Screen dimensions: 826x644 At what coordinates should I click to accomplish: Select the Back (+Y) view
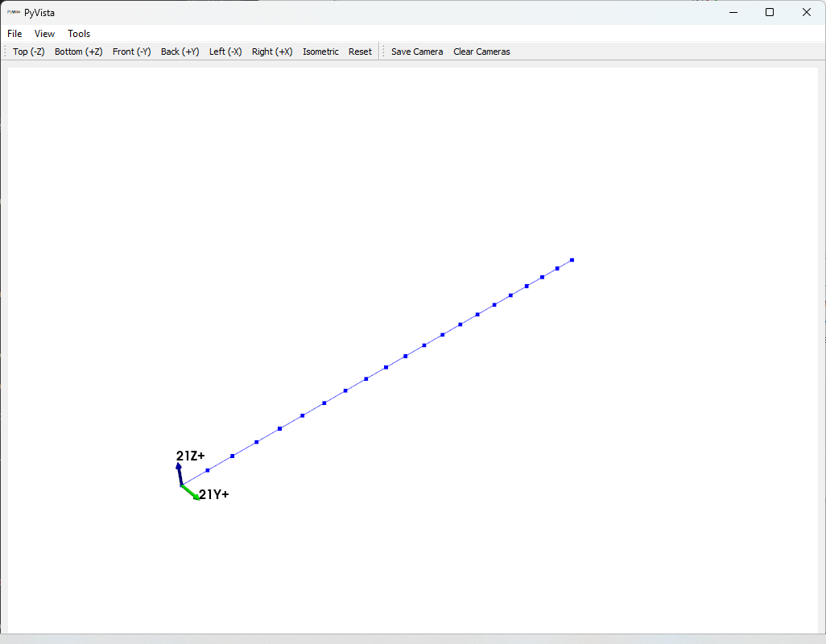(x=180, y=51)
